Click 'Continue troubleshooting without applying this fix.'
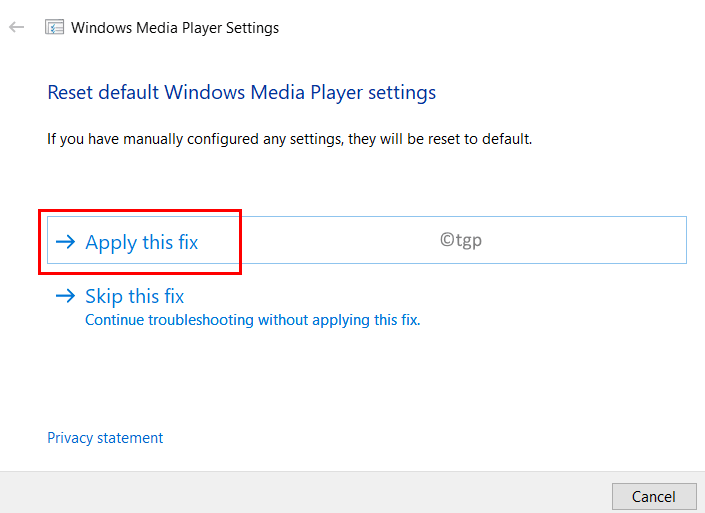 (x=253, y=320)
